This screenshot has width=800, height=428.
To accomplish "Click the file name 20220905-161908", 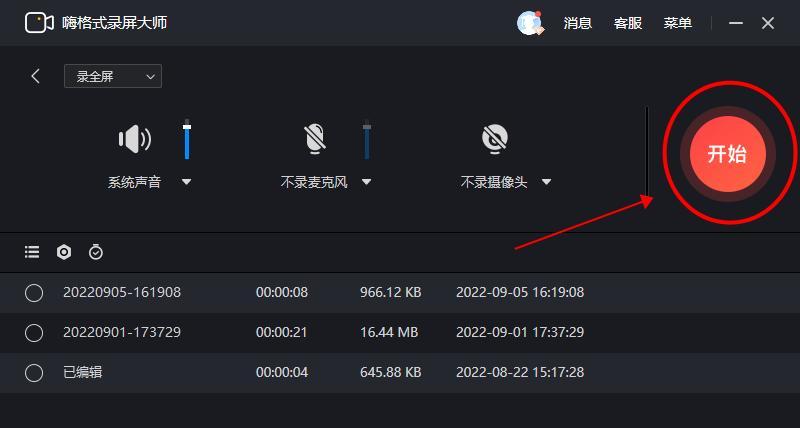I will coord(122,292).
